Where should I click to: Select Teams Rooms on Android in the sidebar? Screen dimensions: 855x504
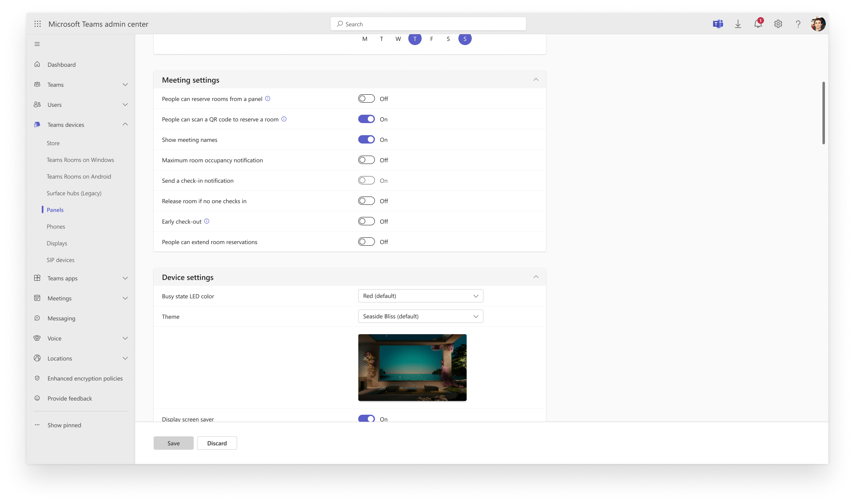79,176
